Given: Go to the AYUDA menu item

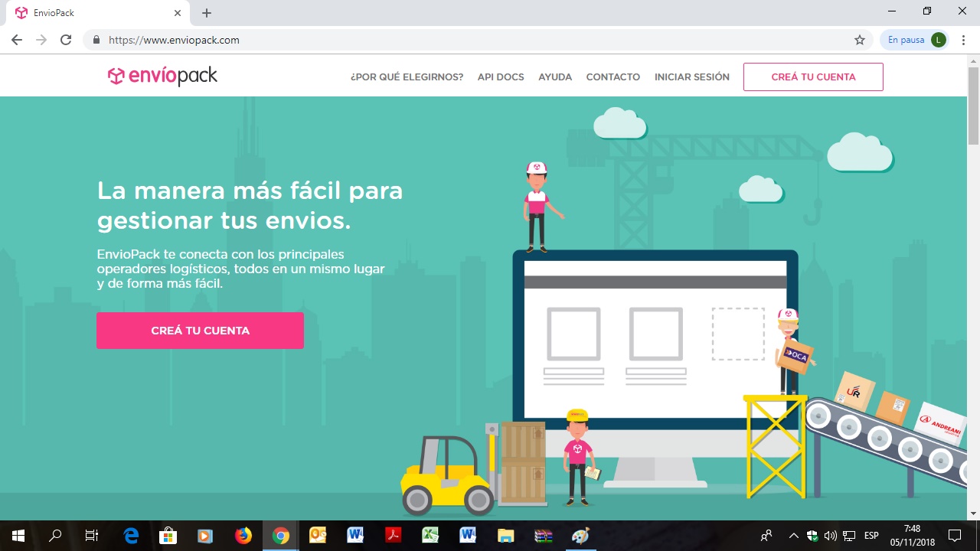Looking at the screenshot, I should pos(555,77).
